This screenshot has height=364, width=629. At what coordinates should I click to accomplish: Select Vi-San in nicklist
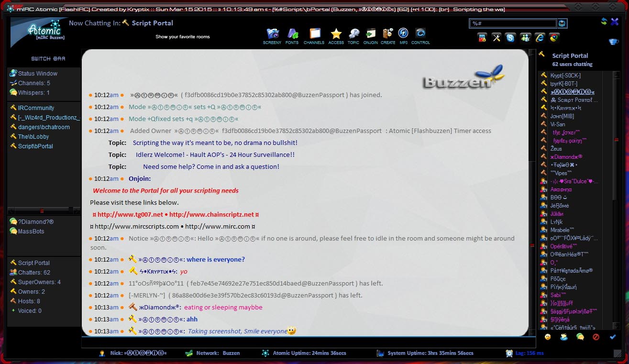click(557, 124)
